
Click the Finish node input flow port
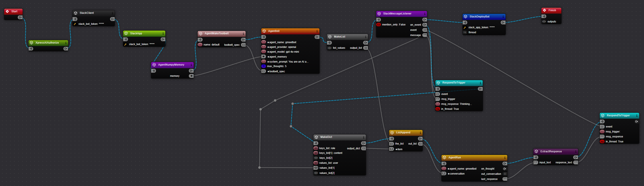pos(544,16)
